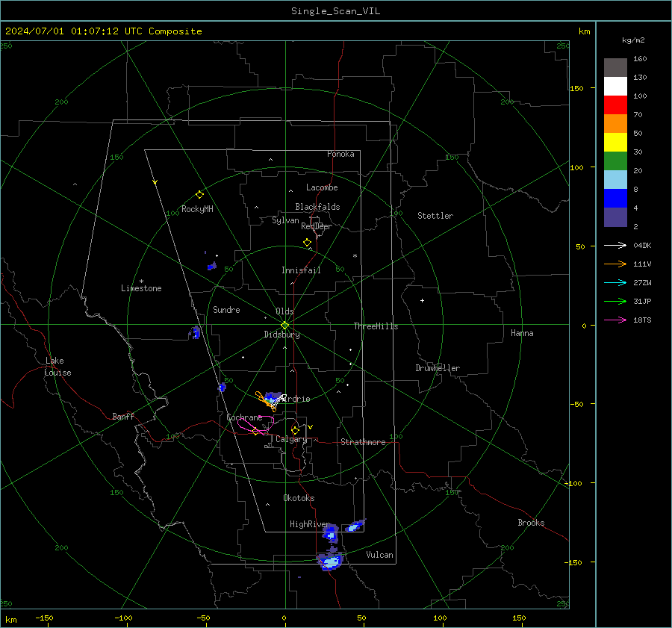Click the yellow radar center diamond at Olds
Image resolution: width=672 pixels, height=628 pixels.
(284, 326)
